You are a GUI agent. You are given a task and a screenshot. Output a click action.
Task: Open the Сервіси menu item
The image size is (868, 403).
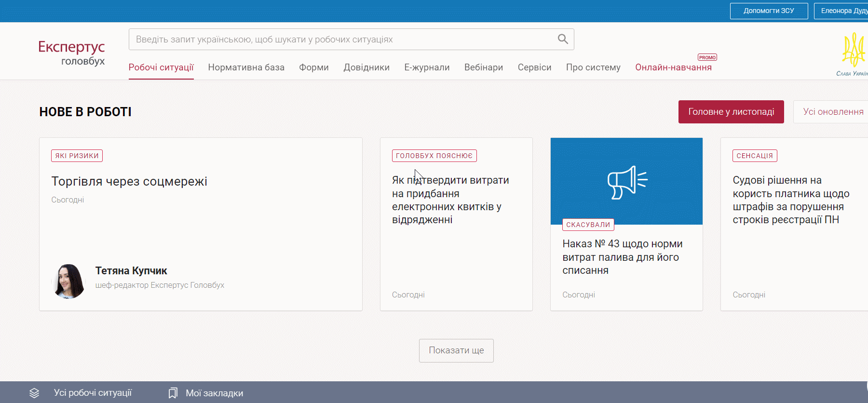(534, 67)
